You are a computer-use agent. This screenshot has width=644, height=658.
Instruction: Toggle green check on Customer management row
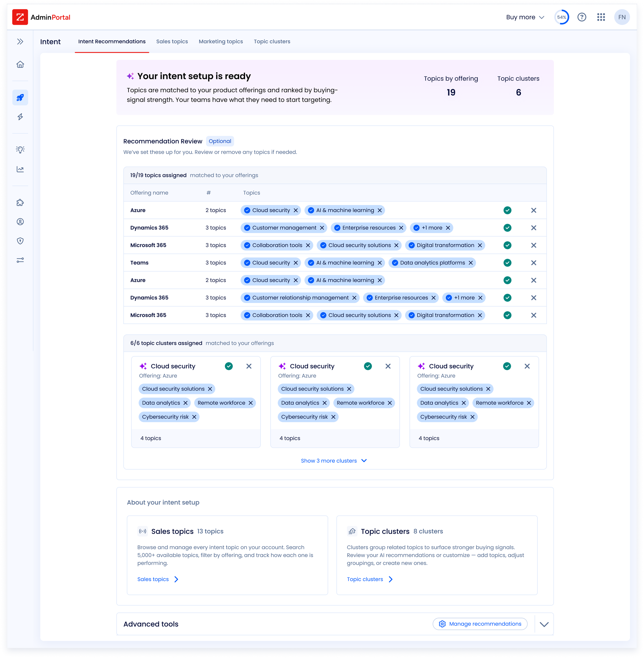tap(507, 228)
